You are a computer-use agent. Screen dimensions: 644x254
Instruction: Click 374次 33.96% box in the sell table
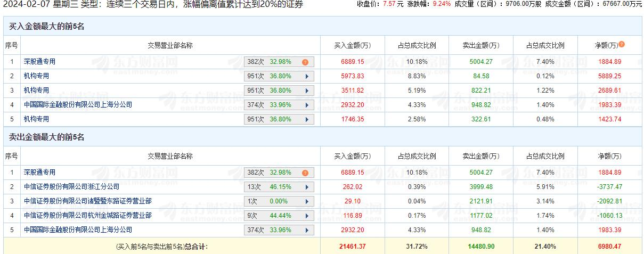pyautogui.click(x=279, y=230)
